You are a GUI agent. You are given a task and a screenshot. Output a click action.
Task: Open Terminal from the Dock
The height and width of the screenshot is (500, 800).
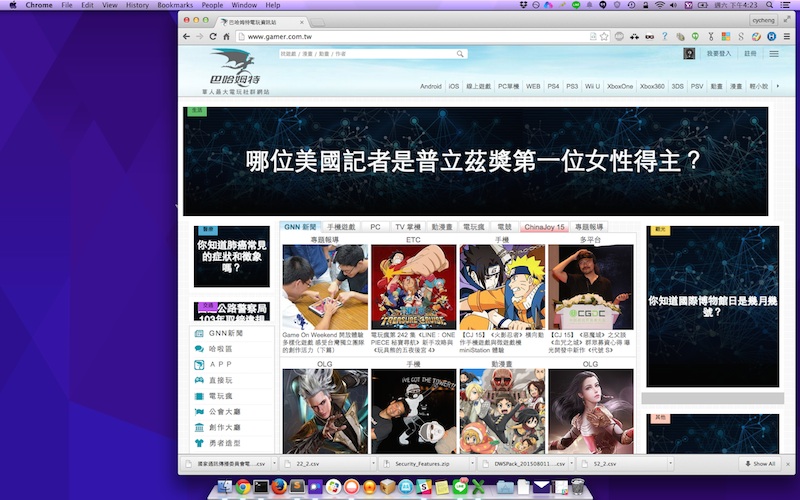261,487
